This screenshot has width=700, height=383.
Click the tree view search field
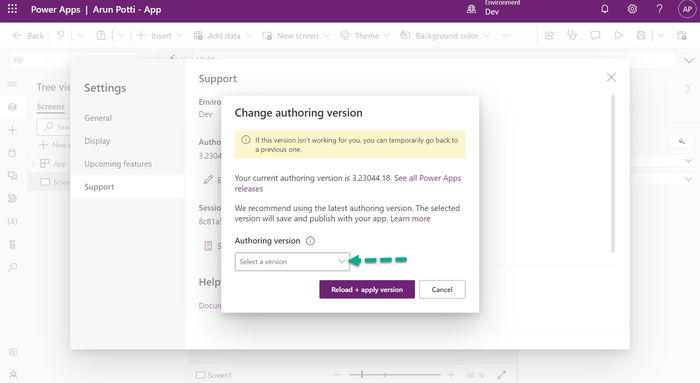[54, 127]
